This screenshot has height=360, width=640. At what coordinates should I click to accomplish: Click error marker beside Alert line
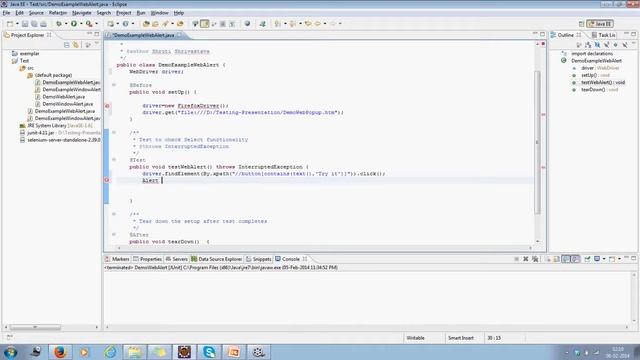(107, 180)
